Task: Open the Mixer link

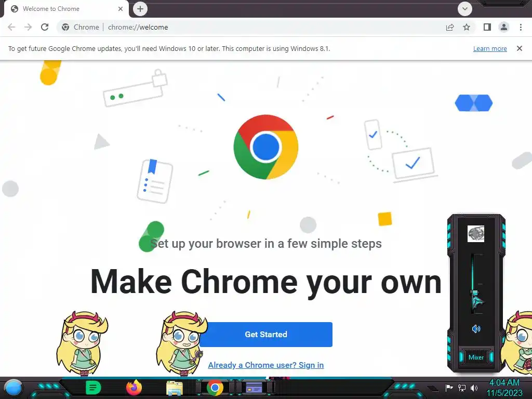Action: click(476, 357)
